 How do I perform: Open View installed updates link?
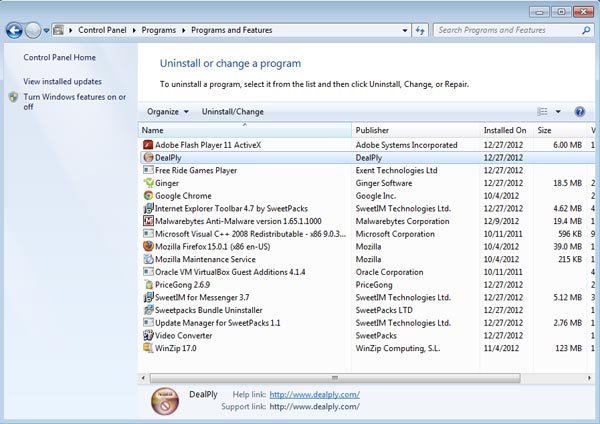click(x=62, y=82)
